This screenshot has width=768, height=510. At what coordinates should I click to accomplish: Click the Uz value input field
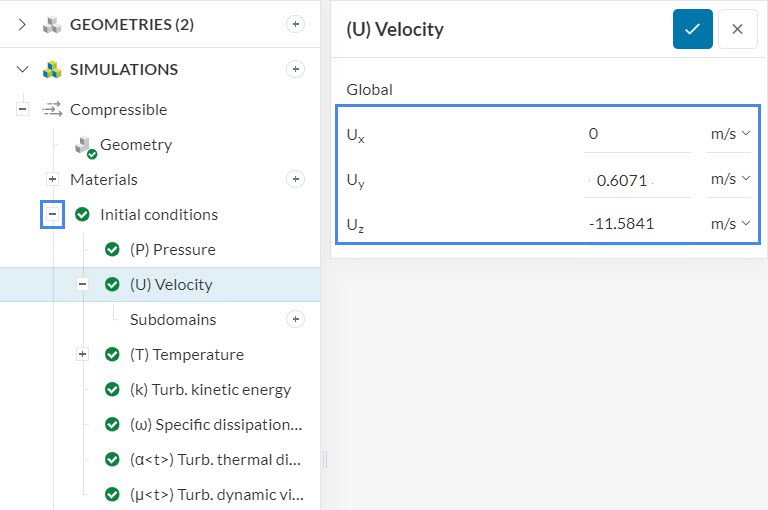pos(637,224)
